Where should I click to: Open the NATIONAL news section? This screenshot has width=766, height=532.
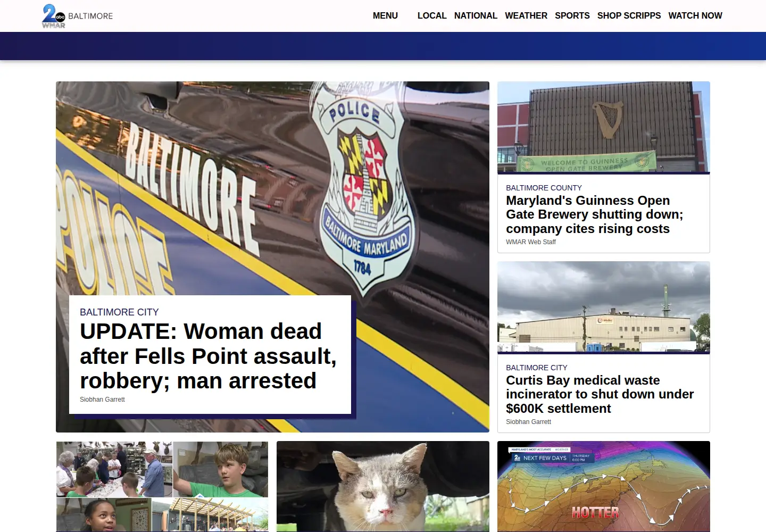(x=476, y=16)
